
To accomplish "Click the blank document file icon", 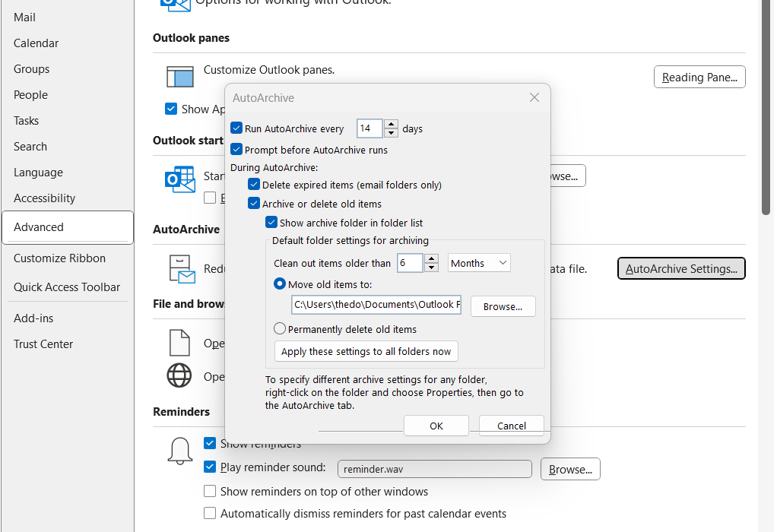I will [179, 343].
